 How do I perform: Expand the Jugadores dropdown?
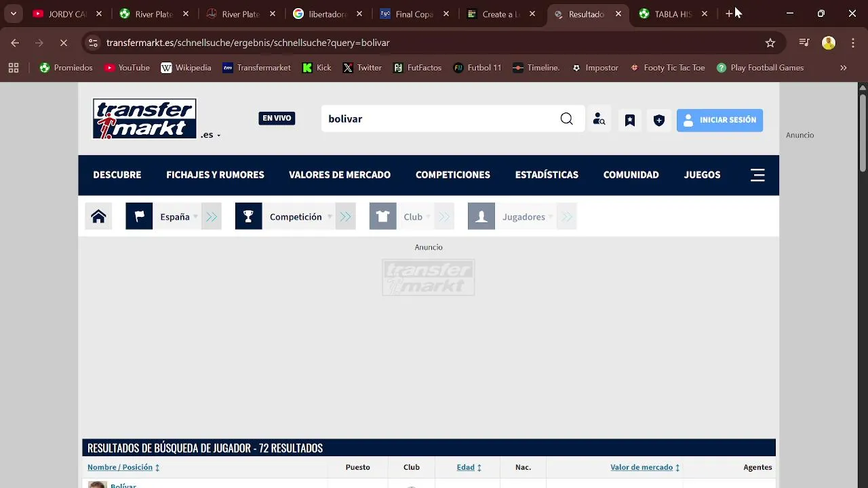click(x=551, y=217)
